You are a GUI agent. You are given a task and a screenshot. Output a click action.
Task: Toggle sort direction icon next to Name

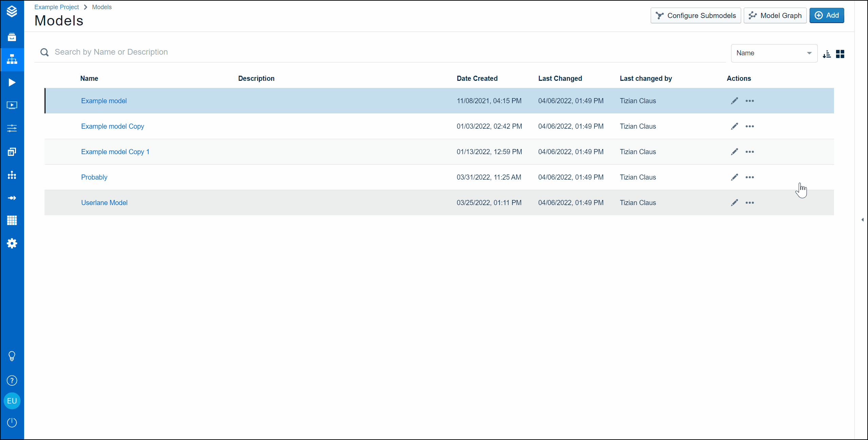pyautogui.click(x=827, y=54)
